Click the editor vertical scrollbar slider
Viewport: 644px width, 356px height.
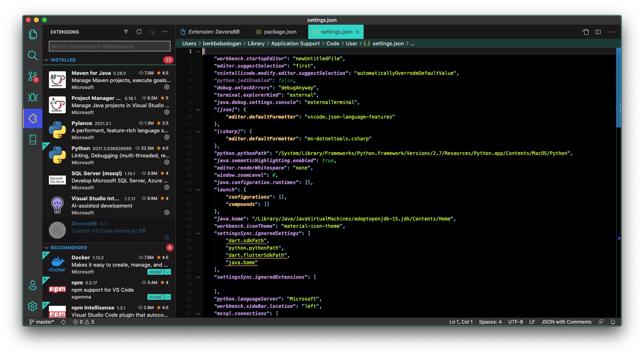[x=619, y=88]
